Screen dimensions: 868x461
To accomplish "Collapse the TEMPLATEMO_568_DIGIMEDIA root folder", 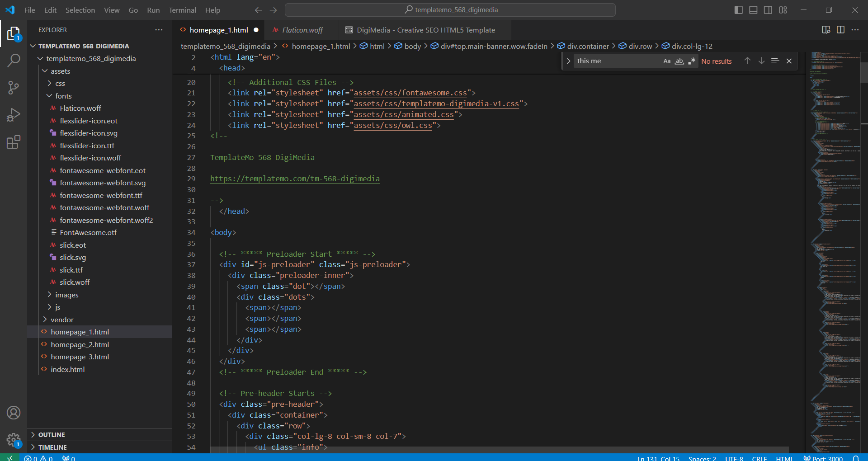I will [84, 46].
